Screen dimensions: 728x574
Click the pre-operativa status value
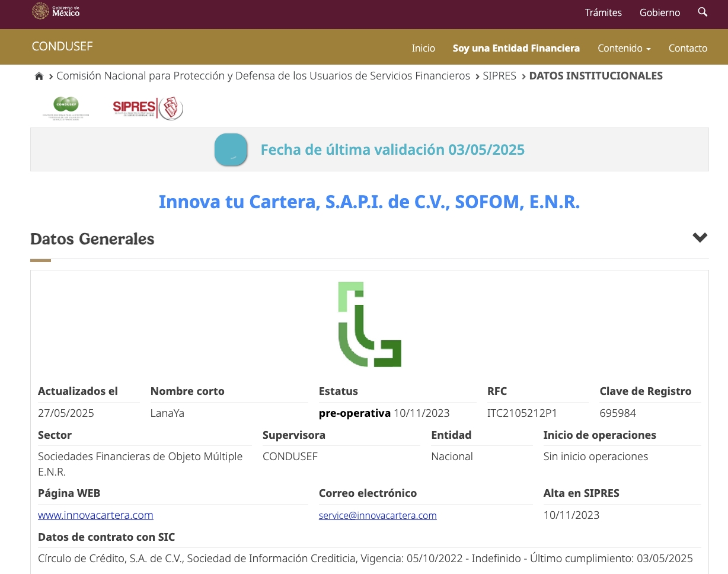[355, 413]
